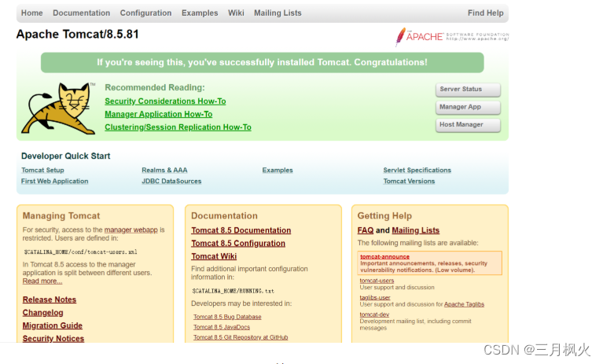
Task: Open Tomcat 8.5 Git Repository at GitHub
Action: pyautogui.click(x=241, y=337)
